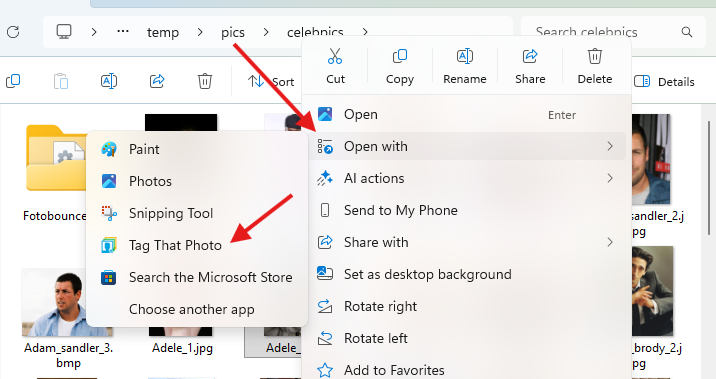Select the Adele_1.jpg file name
This screenshot has width=716, height=379.
pyautogui.click(x=182, y=348)
